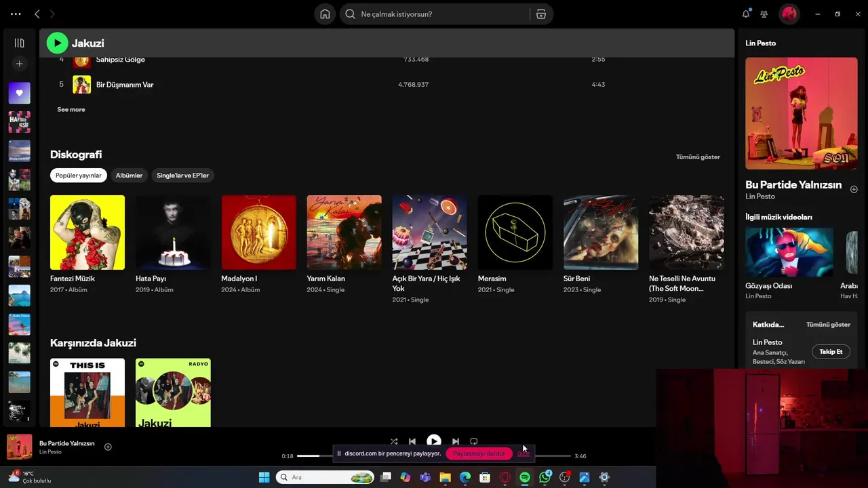Follow Lin Pesto with Takip Et
Screen dimensions: 868x488
pos(831,352)
